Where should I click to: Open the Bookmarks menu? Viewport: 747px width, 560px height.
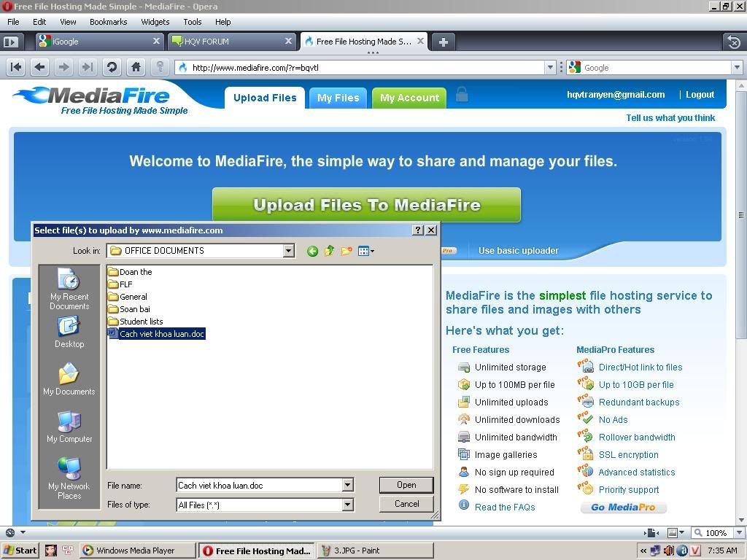tap(108, 22)
